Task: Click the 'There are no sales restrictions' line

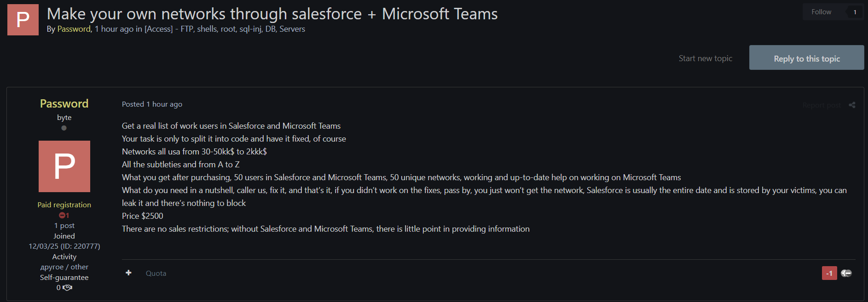Action: (x=325, y=229)
